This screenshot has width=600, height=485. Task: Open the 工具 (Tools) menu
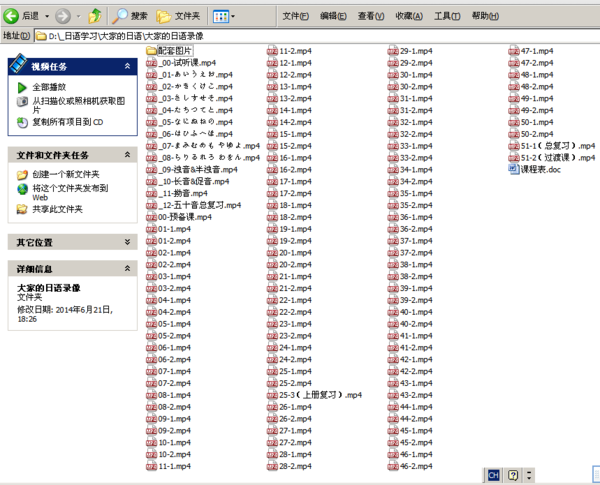pos(446,16)
